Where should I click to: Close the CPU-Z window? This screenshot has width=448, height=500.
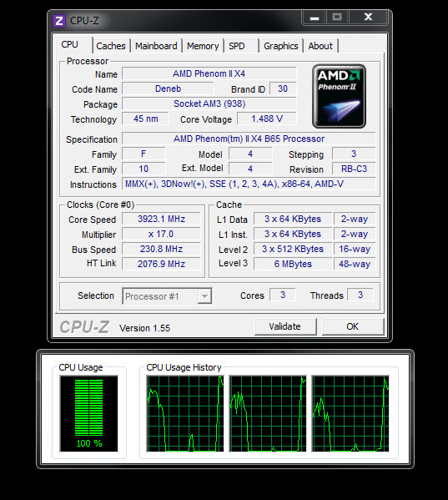click(369, 18)
